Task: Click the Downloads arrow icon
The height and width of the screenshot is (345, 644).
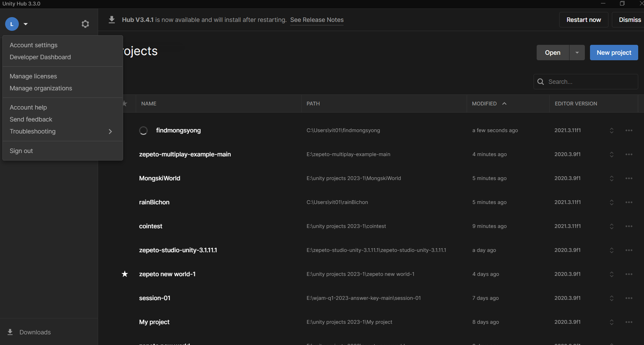Action: 10,332
